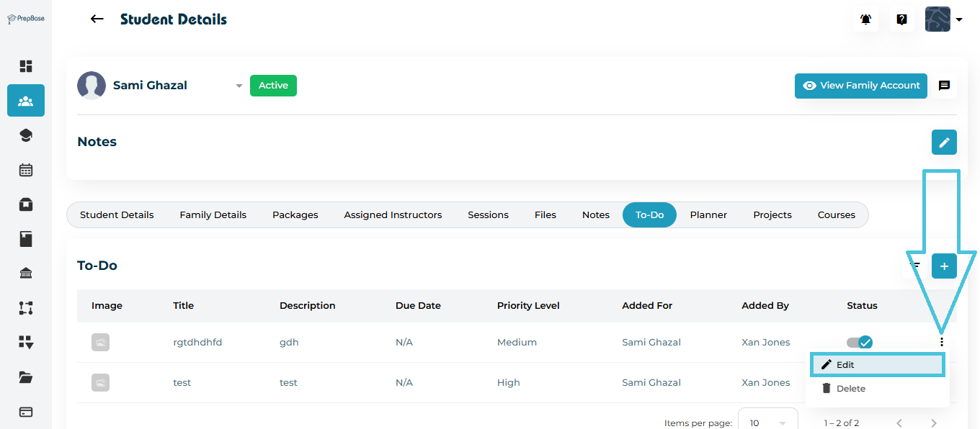Open the graduation cap sidebar icon
This screenshot has height=429, width=980.
click(x=26, y=135)
